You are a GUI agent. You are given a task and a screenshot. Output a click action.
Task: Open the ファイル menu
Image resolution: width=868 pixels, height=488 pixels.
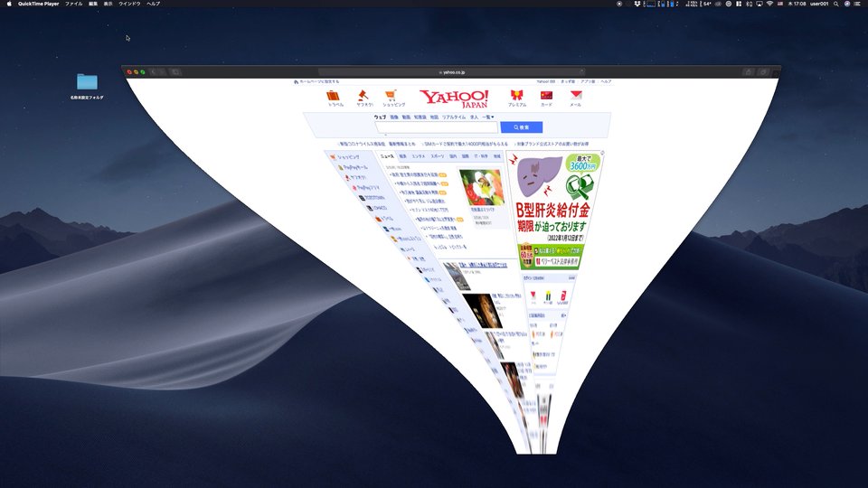73,4
